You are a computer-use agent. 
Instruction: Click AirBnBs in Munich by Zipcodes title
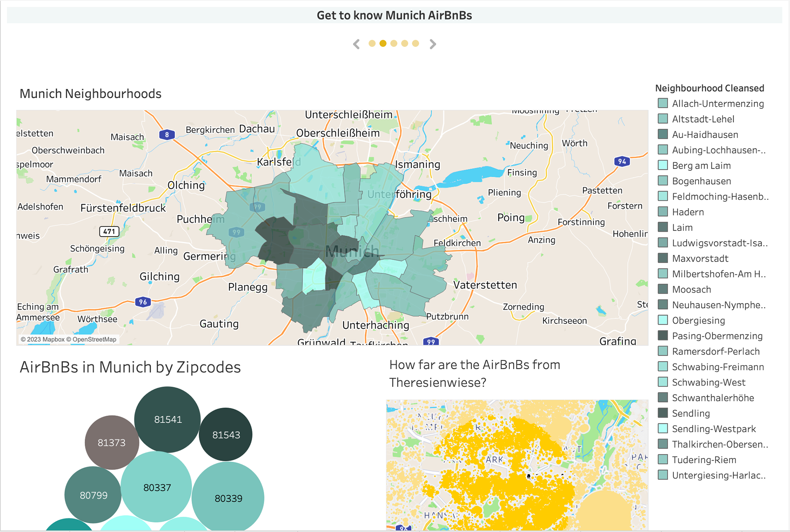(x=130, y=367)
